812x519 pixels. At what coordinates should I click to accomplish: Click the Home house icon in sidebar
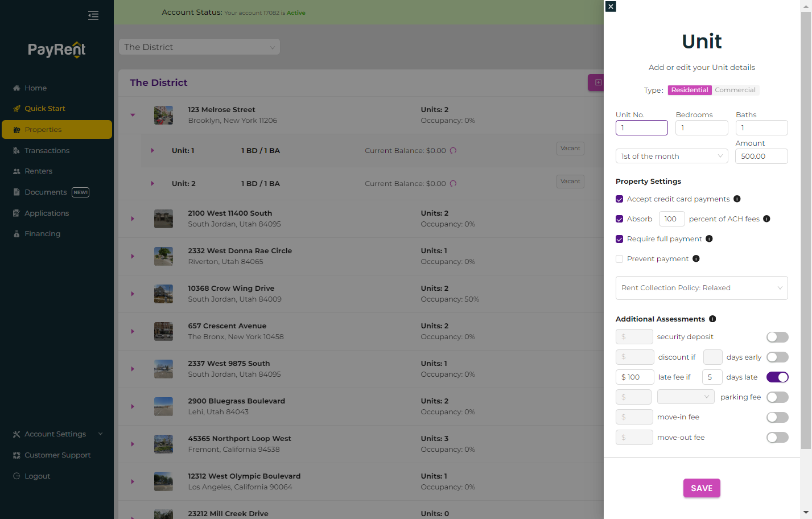17,88
